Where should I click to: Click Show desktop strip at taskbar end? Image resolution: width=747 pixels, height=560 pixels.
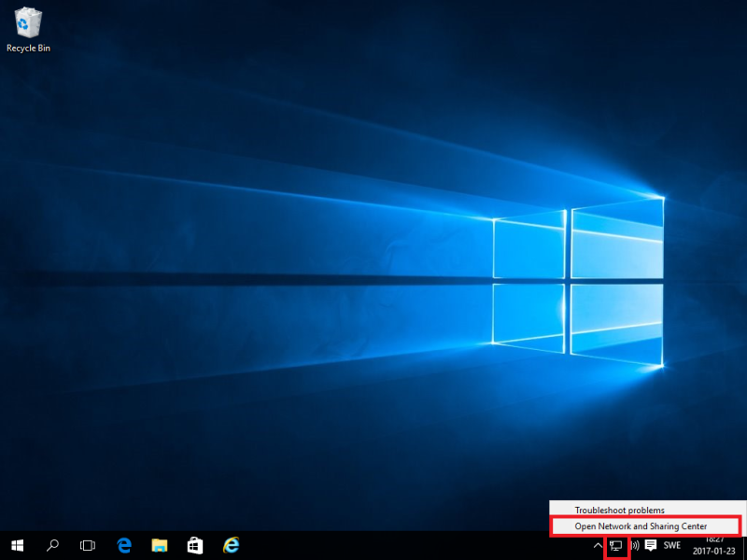(744, 545)
